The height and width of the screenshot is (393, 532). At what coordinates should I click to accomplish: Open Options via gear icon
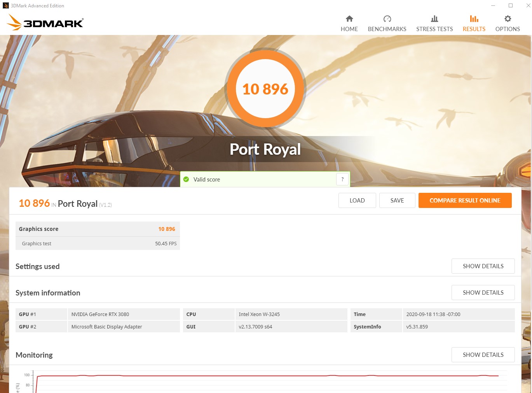coord(508,19)
